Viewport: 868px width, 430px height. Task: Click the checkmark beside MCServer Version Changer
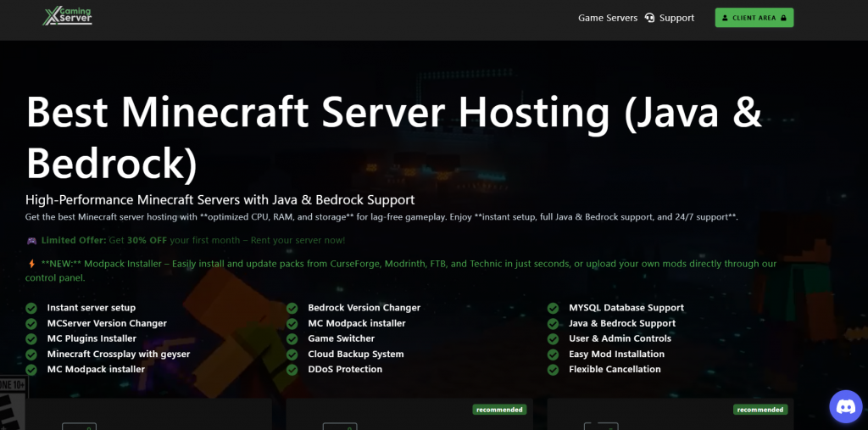(31, 324)
